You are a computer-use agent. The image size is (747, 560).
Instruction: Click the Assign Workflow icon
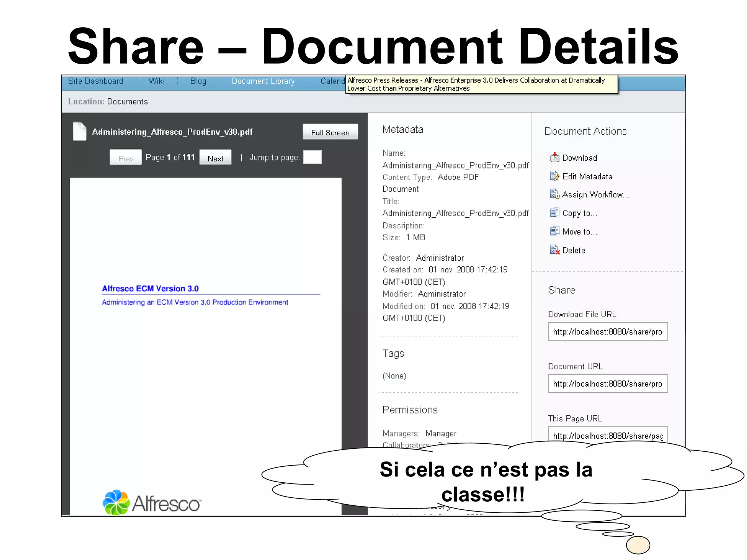pos(554,194)
